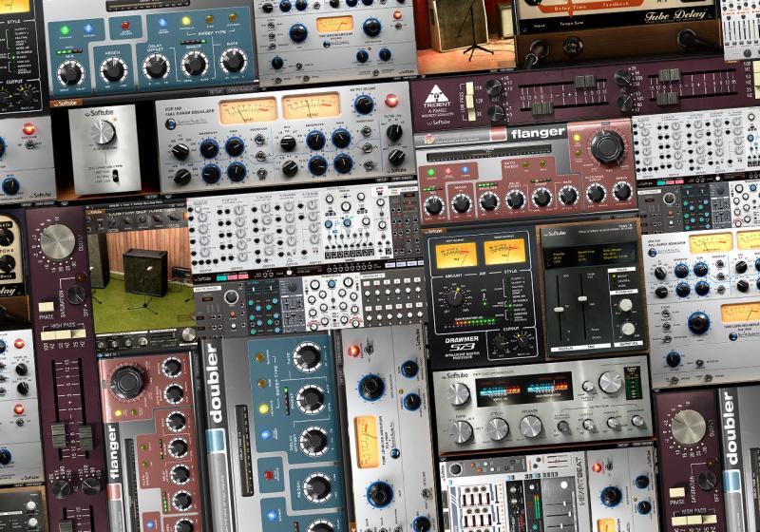Click the red LED on rotated tube leveling amplifier
The height and width of the screenshot is (532, 760).
[353, 351]
